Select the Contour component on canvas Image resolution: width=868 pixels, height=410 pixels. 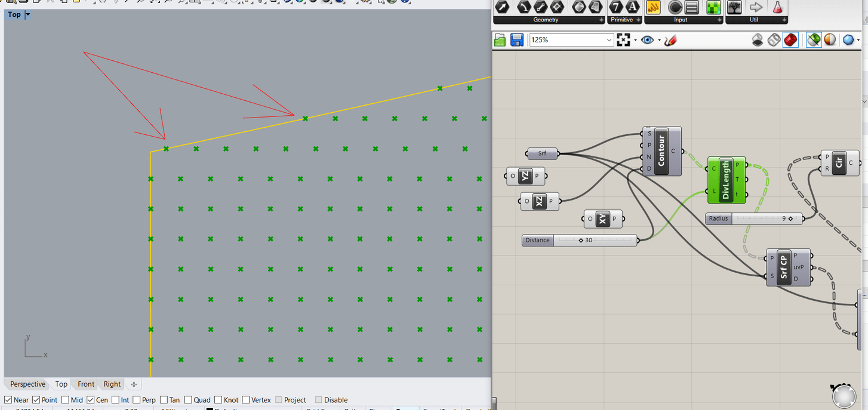click(661, 151)
